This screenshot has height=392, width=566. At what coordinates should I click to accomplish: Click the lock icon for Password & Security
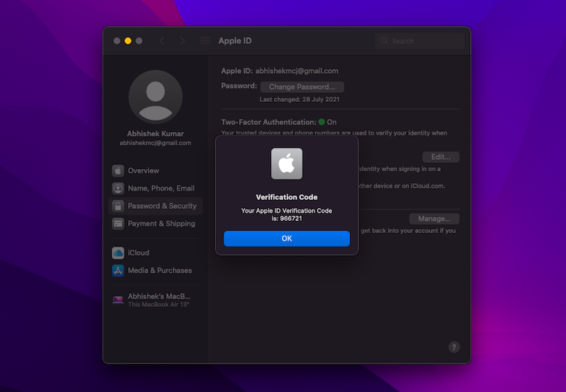tap(118, 206)
